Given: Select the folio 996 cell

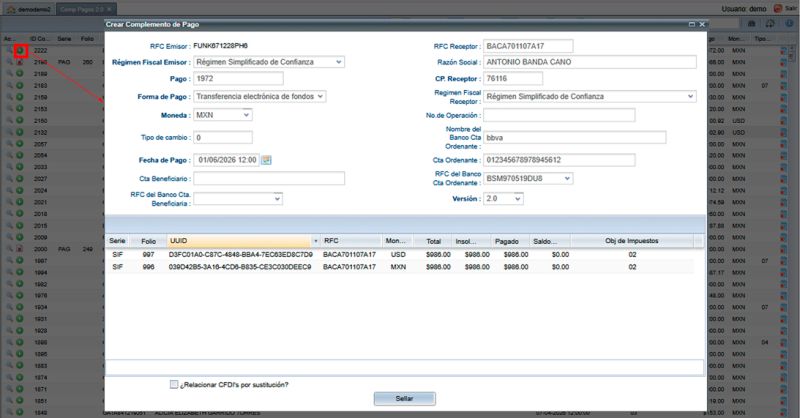Looking at the screenshot, I should point(148,267).
